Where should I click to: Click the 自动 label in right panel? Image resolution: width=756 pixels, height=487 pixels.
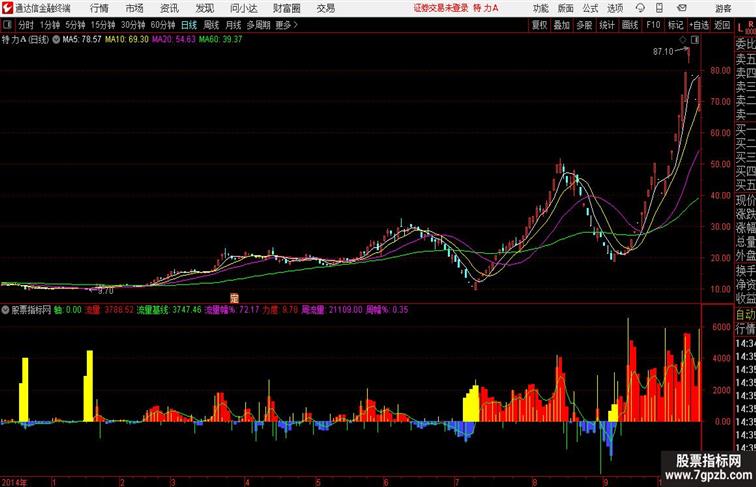click(x=745, y=315)
